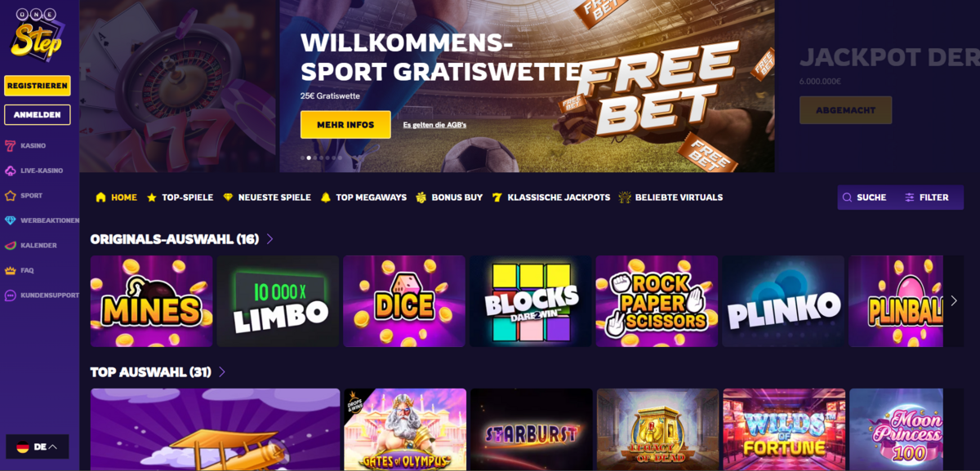Open the Plinko game thumbnail
The image size is (980, 471).
[783, 301]
